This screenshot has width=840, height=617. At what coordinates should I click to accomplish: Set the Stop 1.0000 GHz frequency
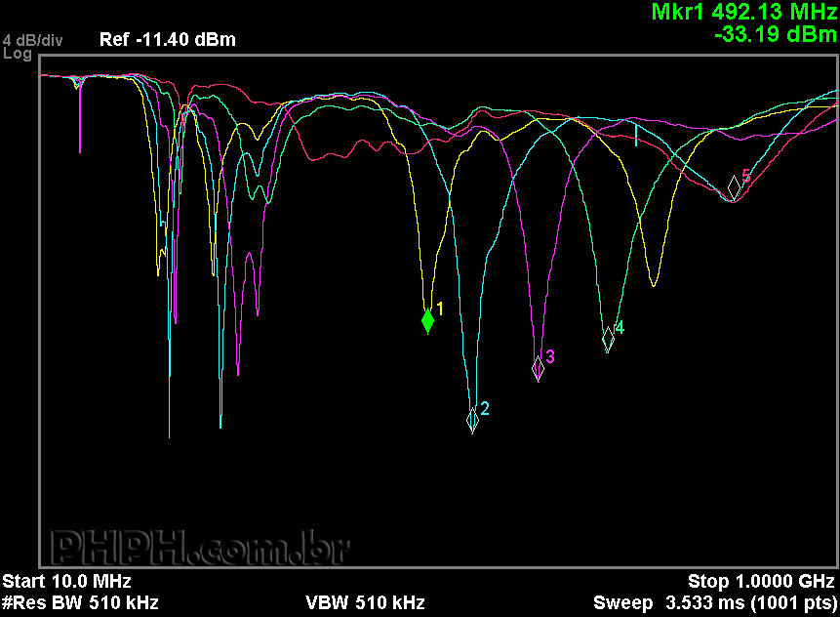pos(762,581)
